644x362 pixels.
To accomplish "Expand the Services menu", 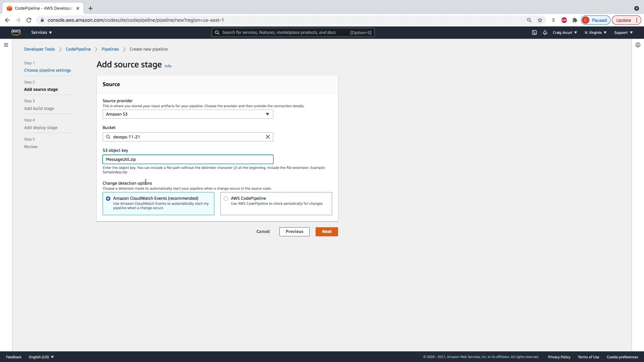I will click(42, 33).
